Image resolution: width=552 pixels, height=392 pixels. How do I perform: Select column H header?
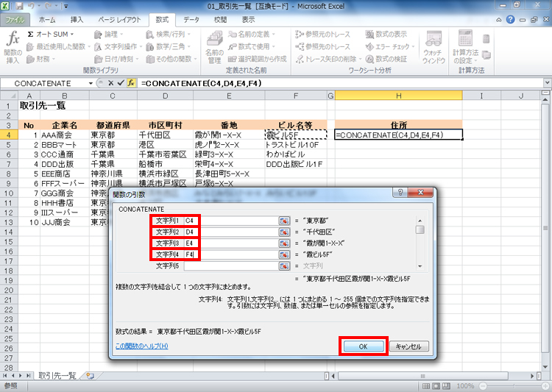point(398,96)
